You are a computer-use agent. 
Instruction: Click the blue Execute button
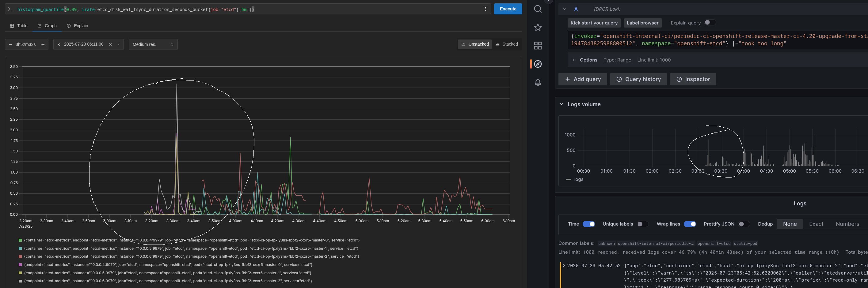coord(508,9)
